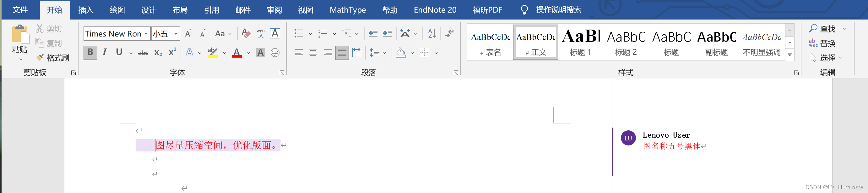Click the decrease indent icon
This screenshot has height=193, width=868.
373,33
